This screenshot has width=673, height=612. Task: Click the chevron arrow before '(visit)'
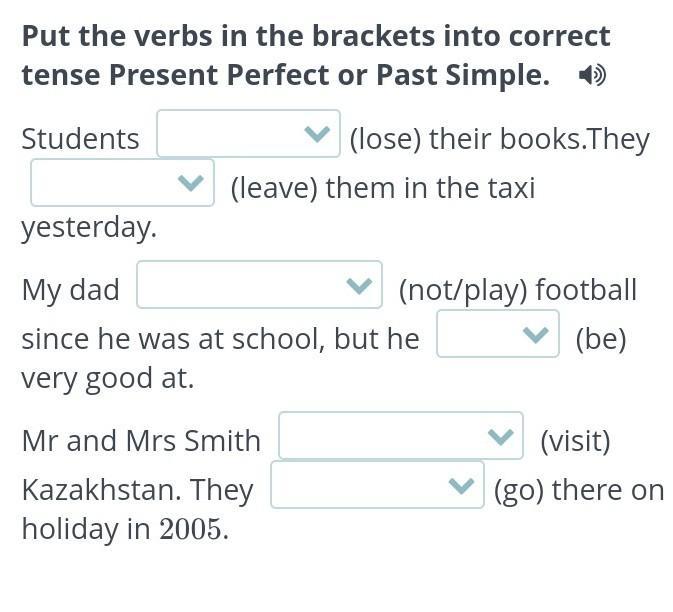(499, 437)
